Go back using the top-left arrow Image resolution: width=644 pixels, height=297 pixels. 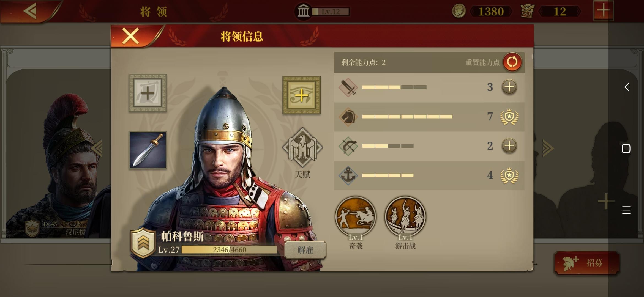(x=30, y=11)
